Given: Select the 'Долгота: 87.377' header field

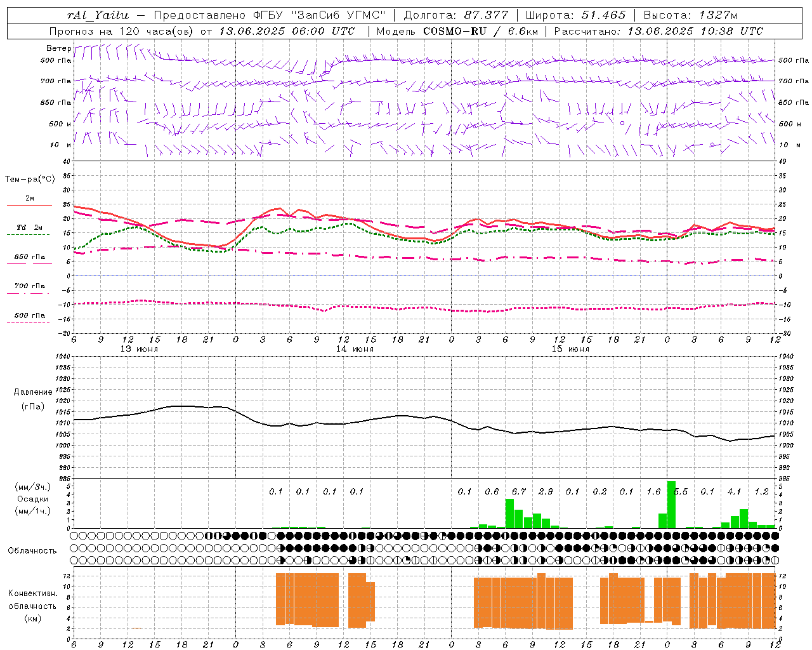Looking at the screenshot, I should [x=455, y=15].
